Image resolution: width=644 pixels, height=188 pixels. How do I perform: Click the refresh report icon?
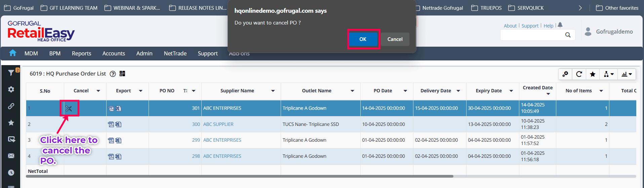coord(579,74)
